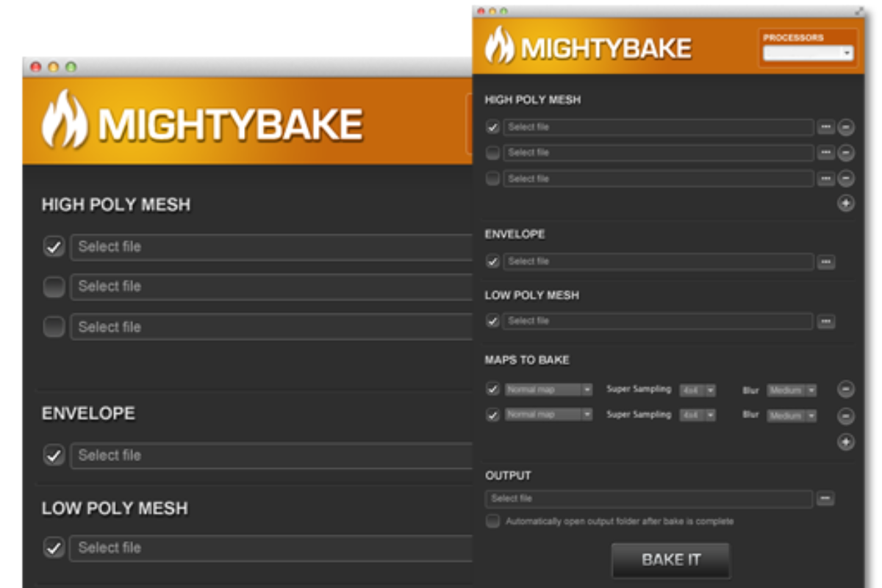
Task: Browse for first High Poly Mesh file
Action: click(x=826, y=127)
